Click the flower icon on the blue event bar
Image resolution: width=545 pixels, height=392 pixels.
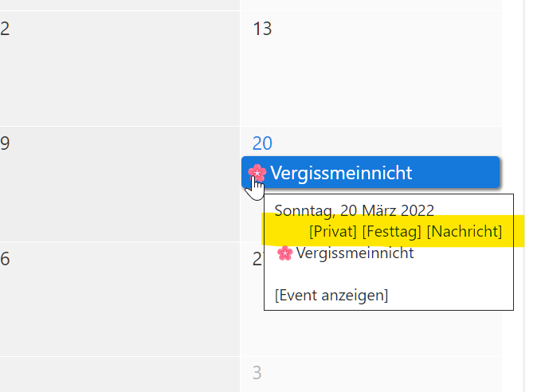pos(257,172)
